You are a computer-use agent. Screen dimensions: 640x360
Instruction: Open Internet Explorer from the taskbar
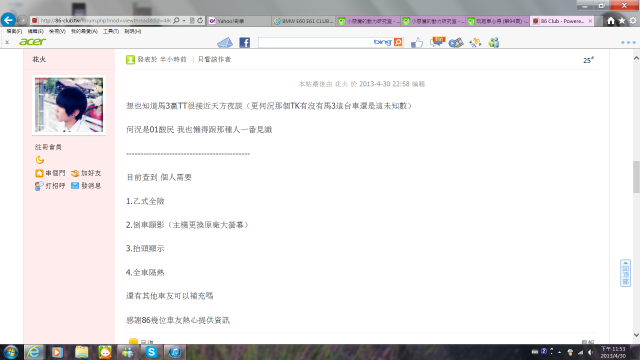coord(34,352)
